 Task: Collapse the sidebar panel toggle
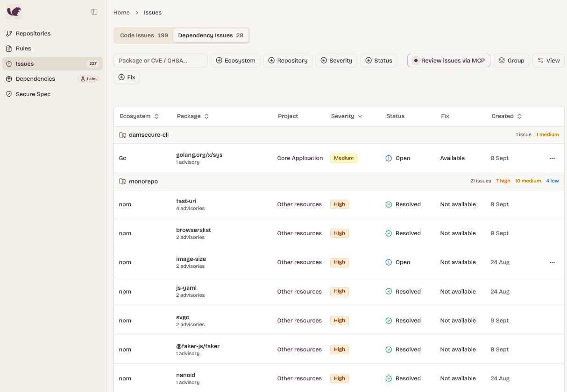click(94, 12)
